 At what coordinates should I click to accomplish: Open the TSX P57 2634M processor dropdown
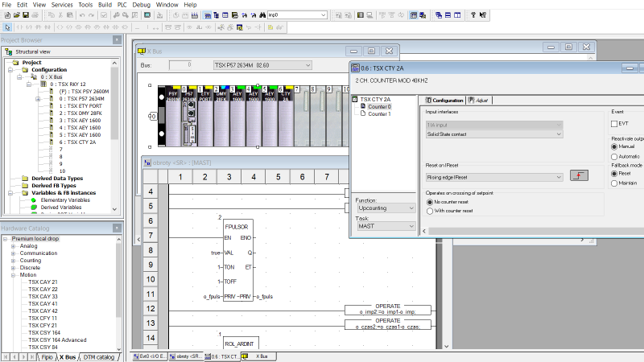[262, 65]
